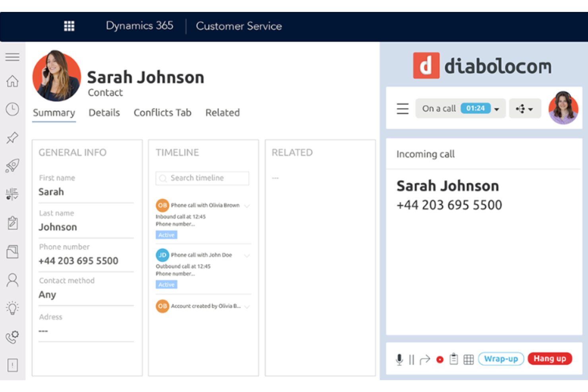Click caller name Sarah Johnson in call panel

point(448,186)
